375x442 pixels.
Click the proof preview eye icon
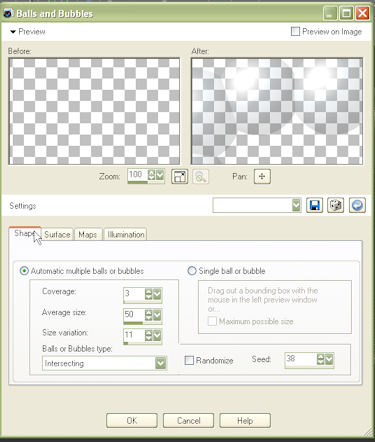[200, 176]
